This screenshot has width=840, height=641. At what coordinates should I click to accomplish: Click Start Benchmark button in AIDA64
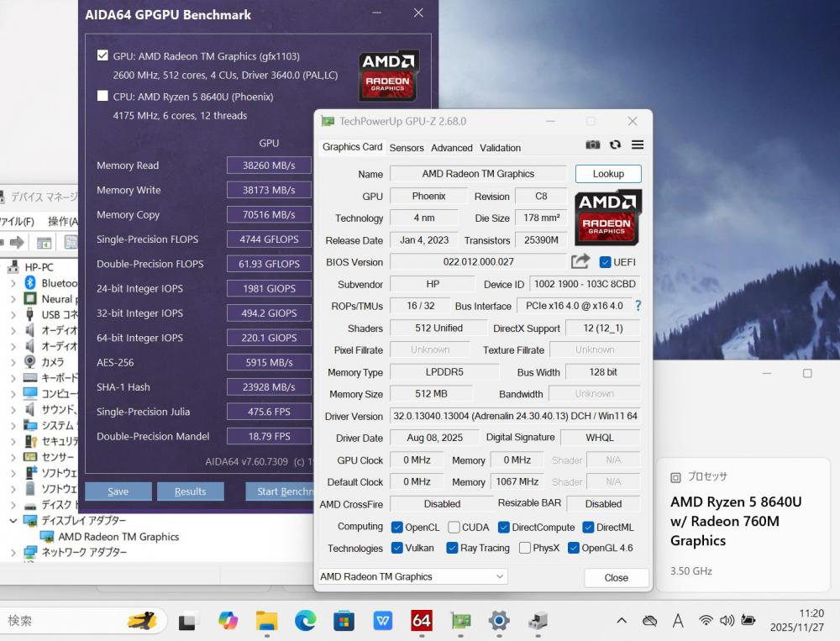coord(280,491)
